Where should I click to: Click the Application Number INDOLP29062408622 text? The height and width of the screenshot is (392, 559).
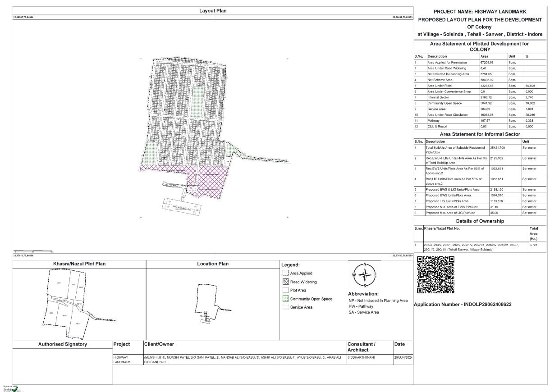pyautogui.click(x=463, y=304)
